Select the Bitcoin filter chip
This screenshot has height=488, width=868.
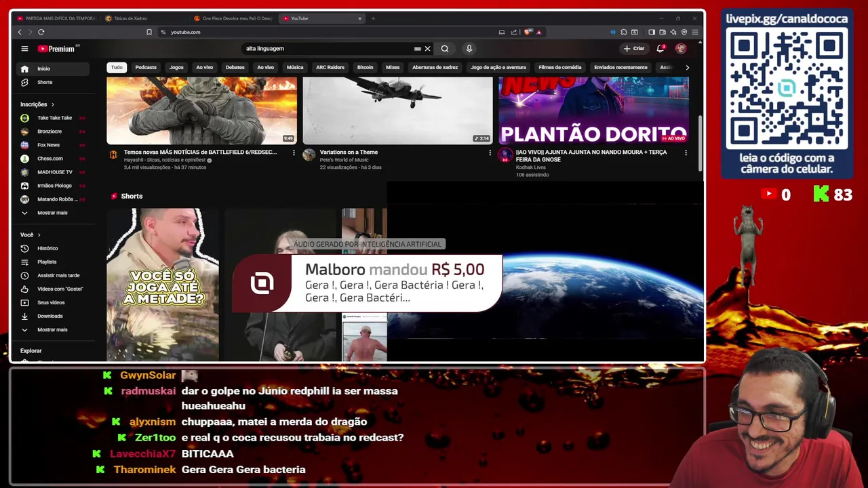(365, 67)
